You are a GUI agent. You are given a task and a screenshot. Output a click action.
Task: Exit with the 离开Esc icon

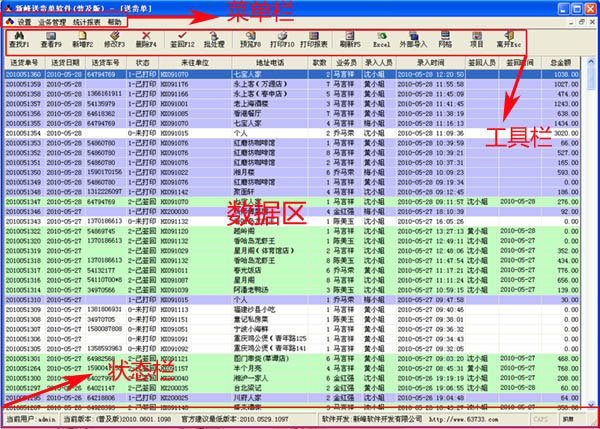coord(509,40)
